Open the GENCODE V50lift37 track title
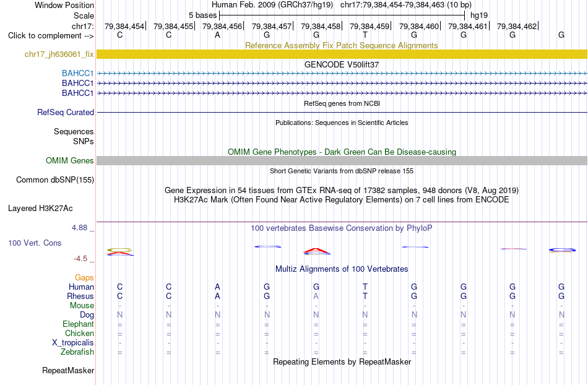The image size is (588, 385). pos(341,64)
